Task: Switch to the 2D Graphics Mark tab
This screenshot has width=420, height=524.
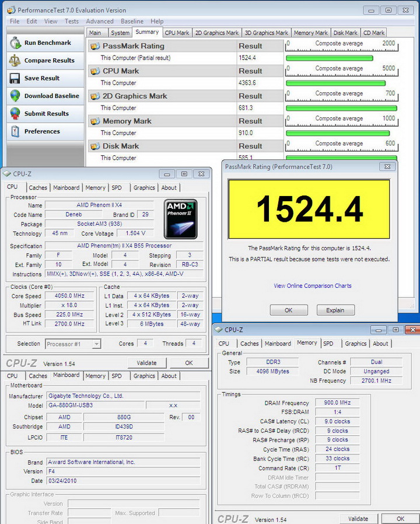Action: point(217,33)
